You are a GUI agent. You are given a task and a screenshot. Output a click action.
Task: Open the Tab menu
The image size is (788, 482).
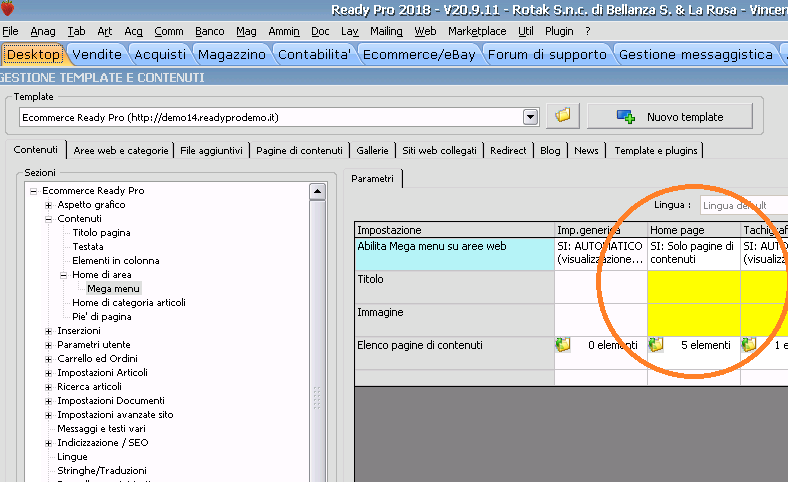76,31
